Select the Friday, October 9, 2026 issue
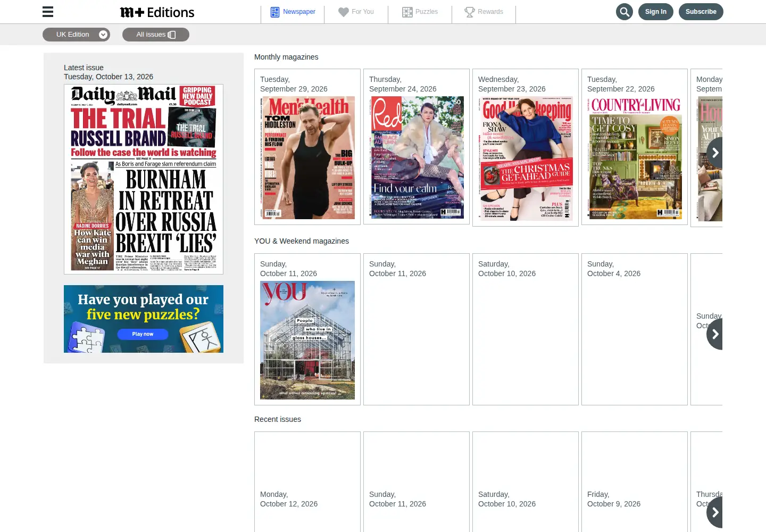 click(x=635, y=482)
